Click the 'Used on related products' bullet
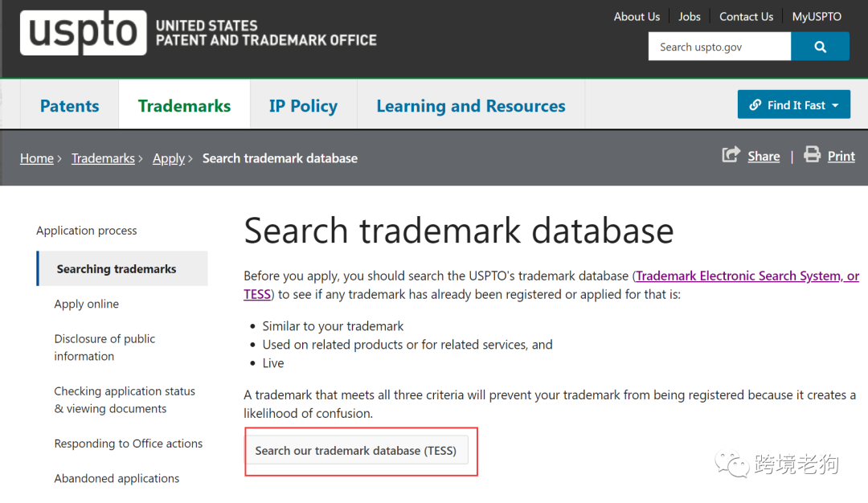This screenshot has height=503, width=868. coord(407,344)
